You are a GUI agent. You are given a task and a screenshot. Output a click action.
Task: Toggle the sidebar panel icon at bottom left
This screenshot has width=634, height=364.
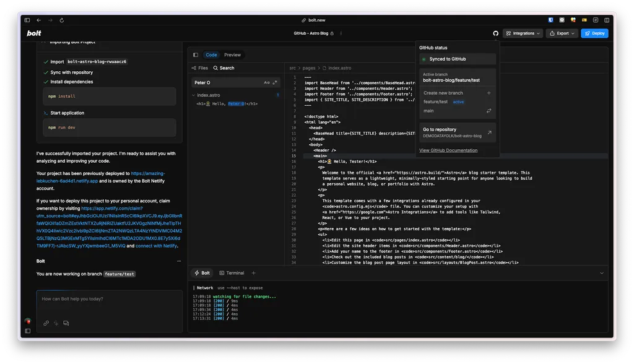click(x=27, y=331)
